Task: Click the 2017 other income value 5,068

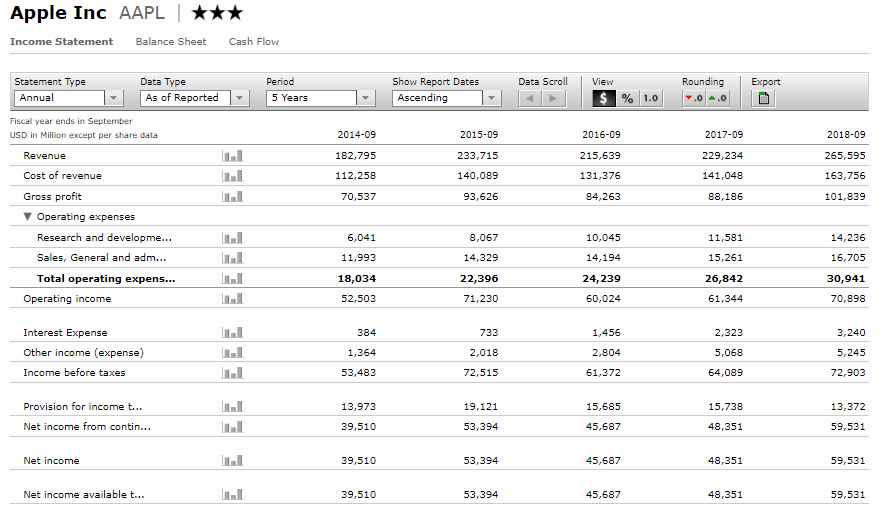Action: pos(728,353)
